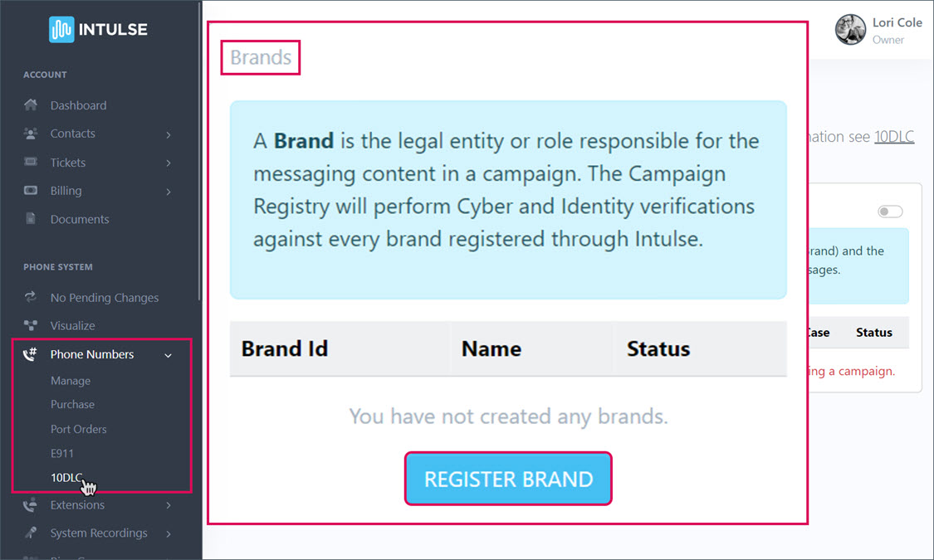Click the Phone Numbers hash-phone icon
The height and width of the screenshot is (560, 934).
pyautogui.click(x=31, y=354)
